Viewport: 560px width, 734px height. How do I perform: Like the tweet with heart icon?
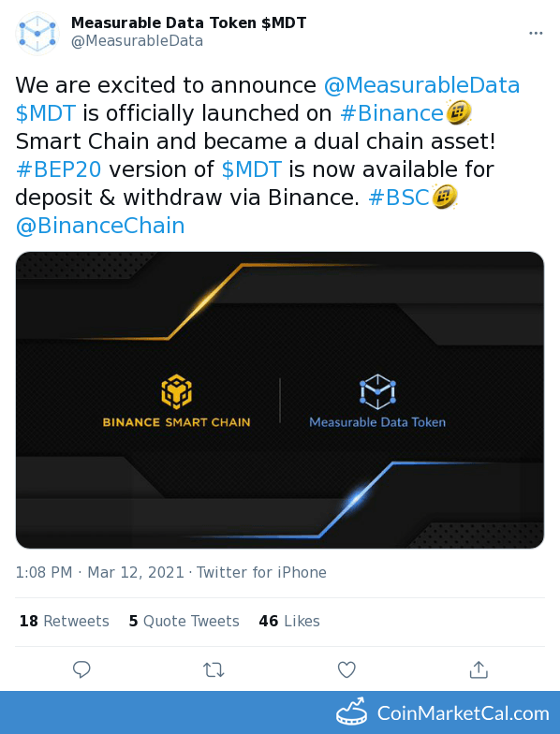(x=346, y=670)
